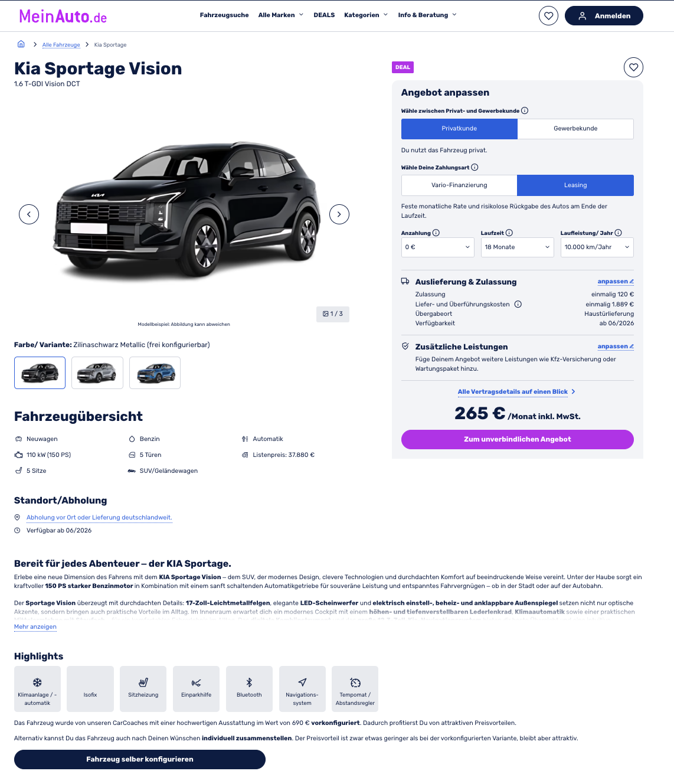Open info icon beside Liefer- und Überführungskosten

click(x=518, y=305)
